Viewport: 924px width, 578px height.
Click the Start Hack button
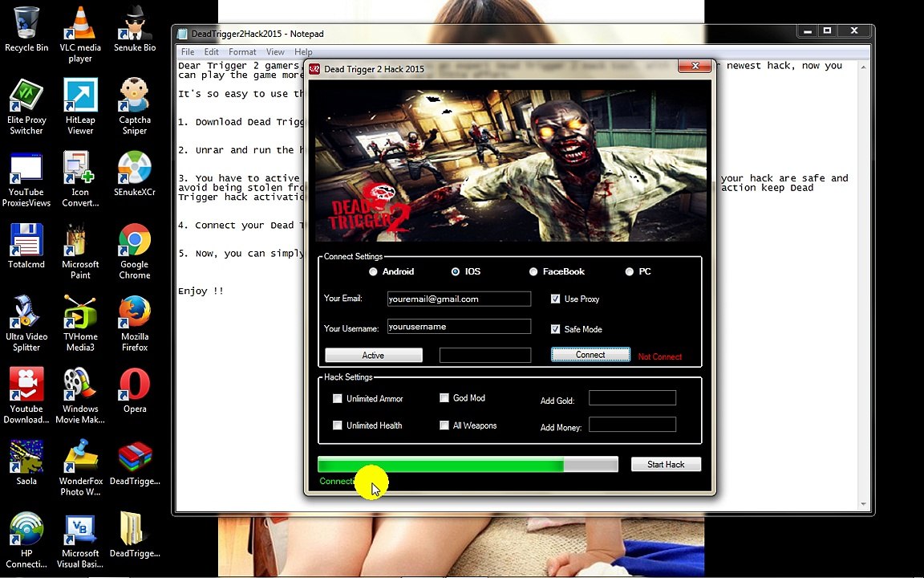click(666, 464)
